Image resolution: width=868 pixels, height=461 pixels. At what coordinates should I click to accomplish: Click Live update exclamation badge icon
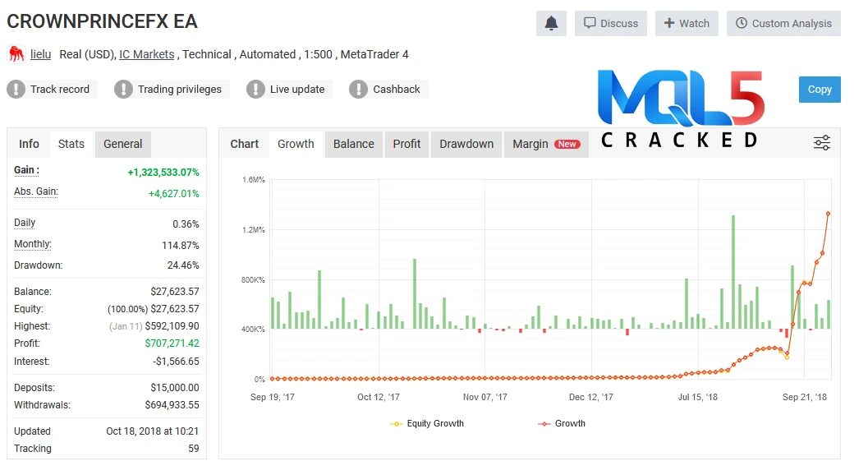click(255, 90)
